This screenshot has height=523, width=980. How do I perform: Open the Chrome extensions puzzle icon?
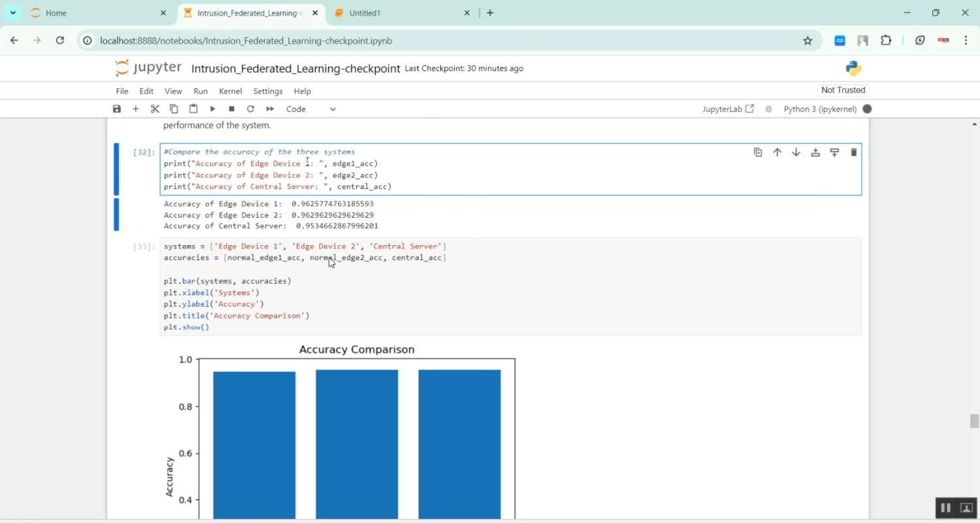pos(886,41)
